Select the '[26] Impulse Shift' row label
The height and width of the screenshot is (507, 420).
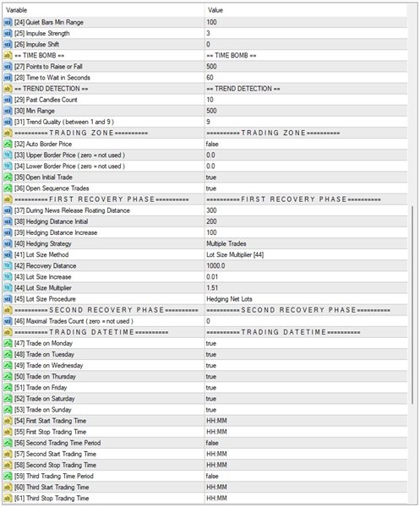(x=36, y=44)
